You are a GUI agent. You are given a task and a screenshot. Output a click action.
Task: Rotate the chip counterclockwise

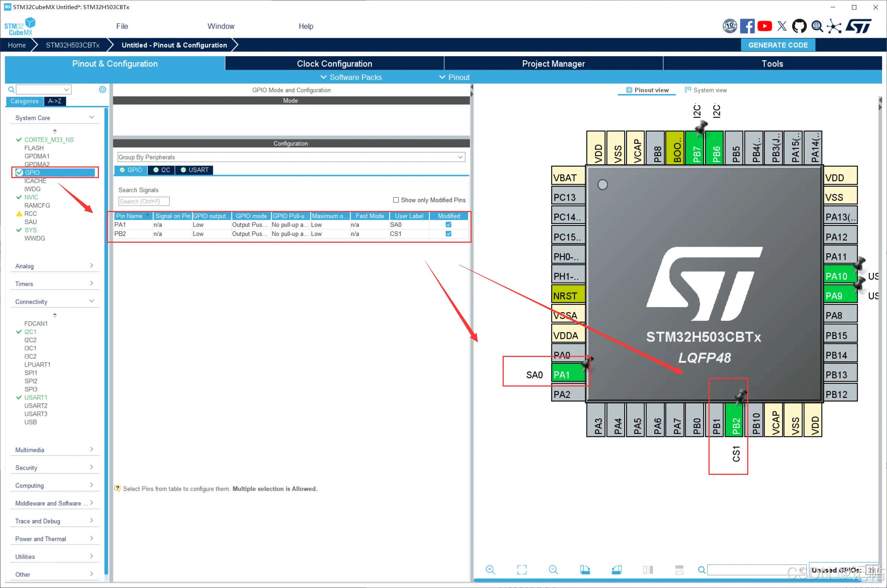coord(617,570)
